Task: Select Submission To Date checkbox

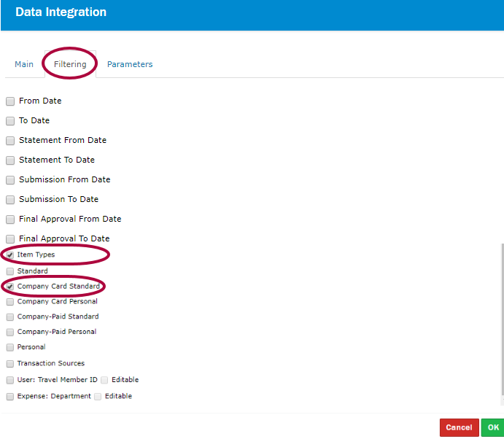Action: pyautogui.click(x=10, y=200)
